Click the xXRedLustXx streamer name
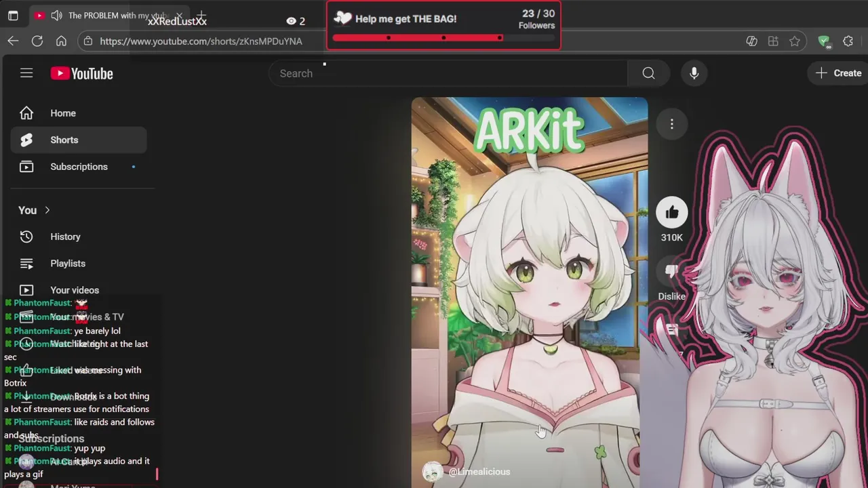The image size is (868, 488). tap(177, 21)
